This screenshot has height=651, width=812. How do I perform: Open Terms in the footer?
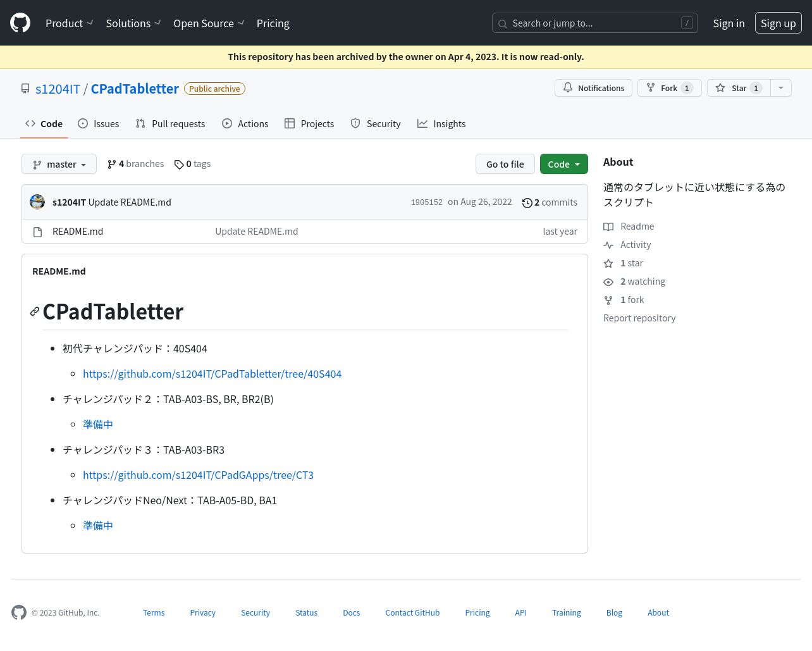[154, 613]
